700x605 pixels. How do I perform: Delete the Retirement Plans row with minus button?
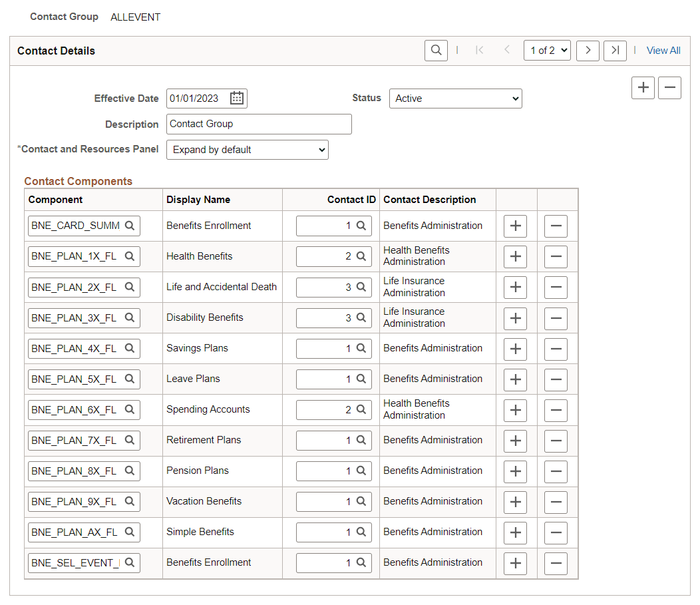click(556, 441)
